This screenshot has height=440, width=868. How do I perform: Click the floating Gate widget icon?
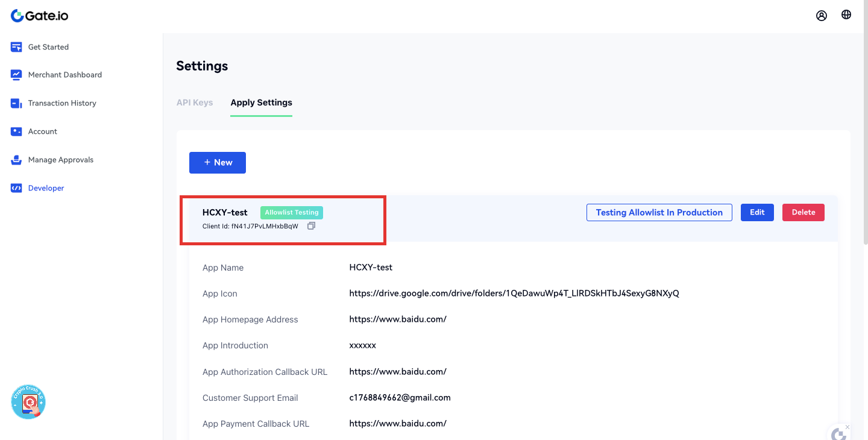point(838,434)
